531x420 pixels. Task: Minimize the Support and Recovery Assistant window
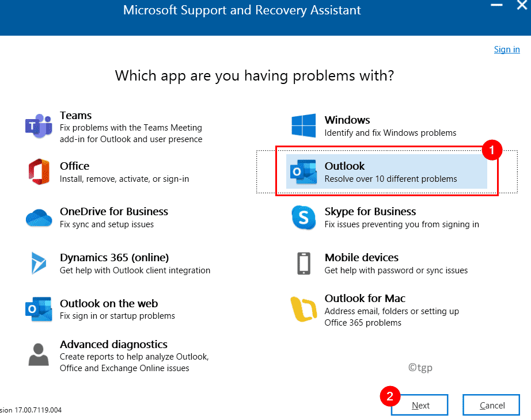[496, 5]
